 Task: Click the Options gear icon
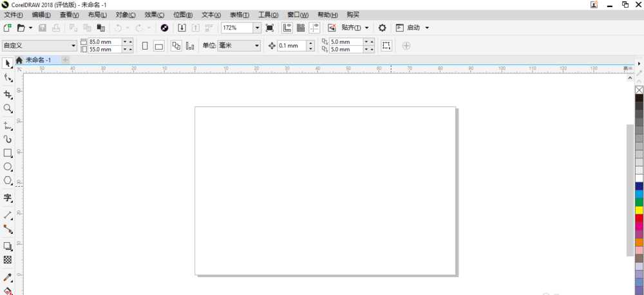[383, 28]
